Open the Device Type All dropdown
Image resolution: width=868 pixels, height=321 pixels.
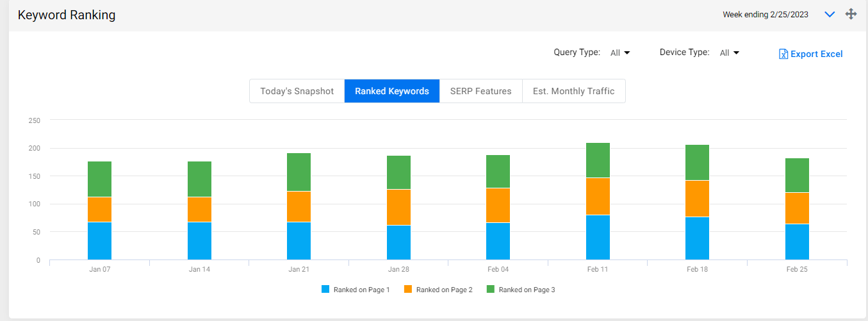[x=730, y=53]
